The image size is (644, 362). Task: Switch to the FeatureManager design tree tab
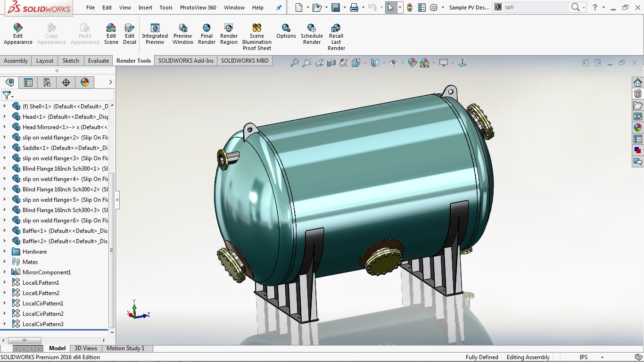[10, 82]
